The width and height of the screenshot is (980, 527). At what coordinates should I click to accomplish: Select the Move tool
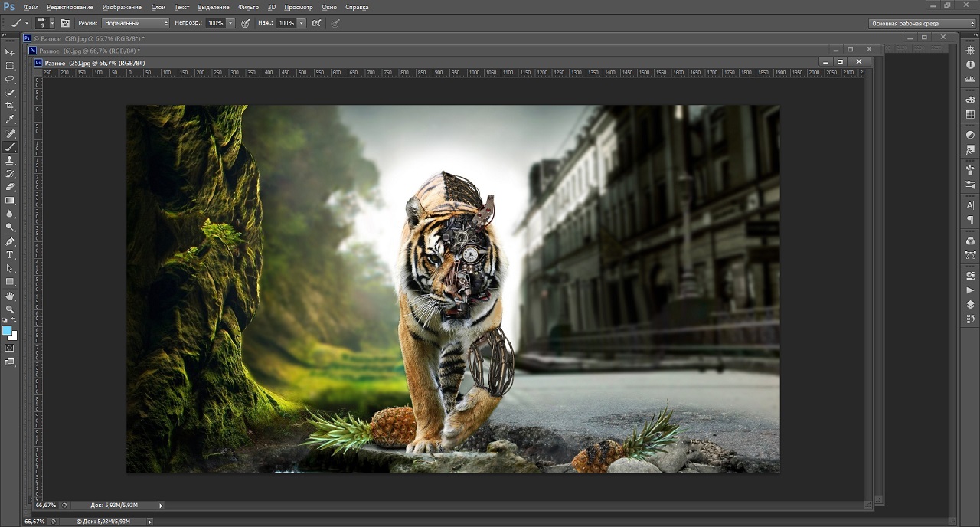pyautogui.click(x=10, y=52)
